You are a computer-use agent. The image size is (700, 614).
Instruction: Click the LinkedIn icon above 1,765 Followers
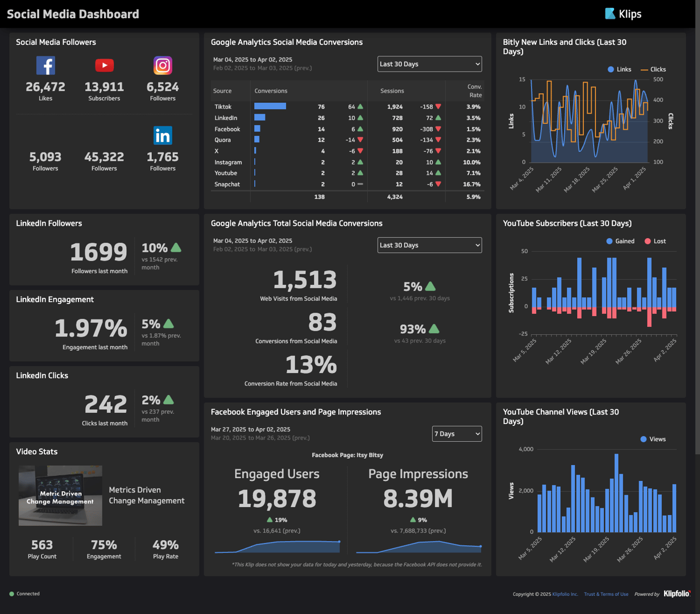coord(163,135)
